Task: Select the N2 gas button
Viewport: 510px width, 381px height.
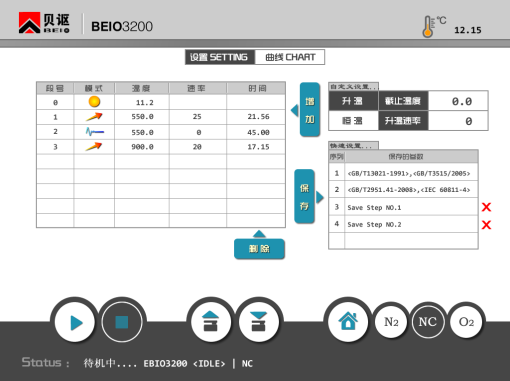Action: tap(391, 322)
